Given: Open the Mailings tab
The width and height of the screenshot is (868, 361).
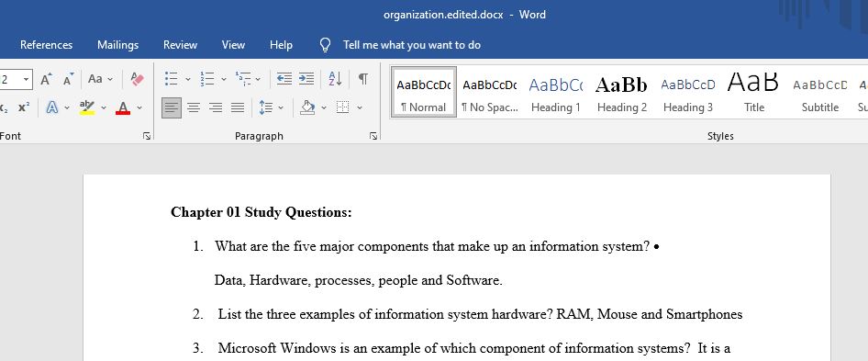Looking at the screenshot, I should point(118,45).
